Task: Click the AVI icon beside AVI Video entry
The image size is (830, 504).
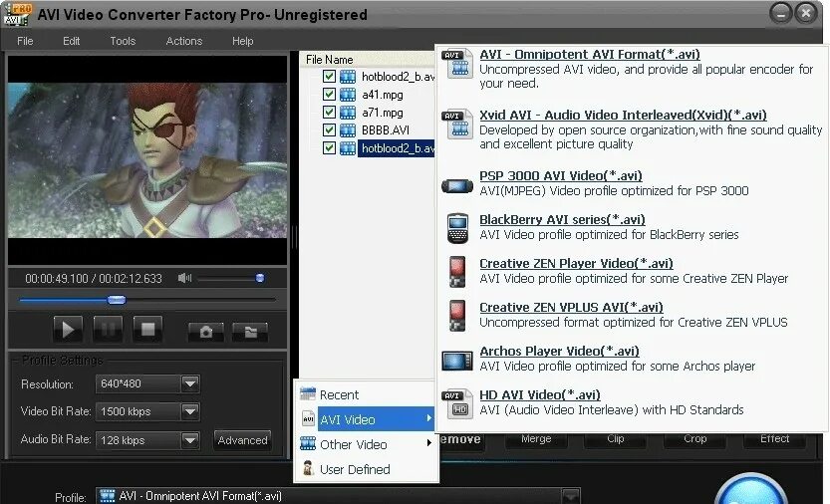Action: coord(308,418)
